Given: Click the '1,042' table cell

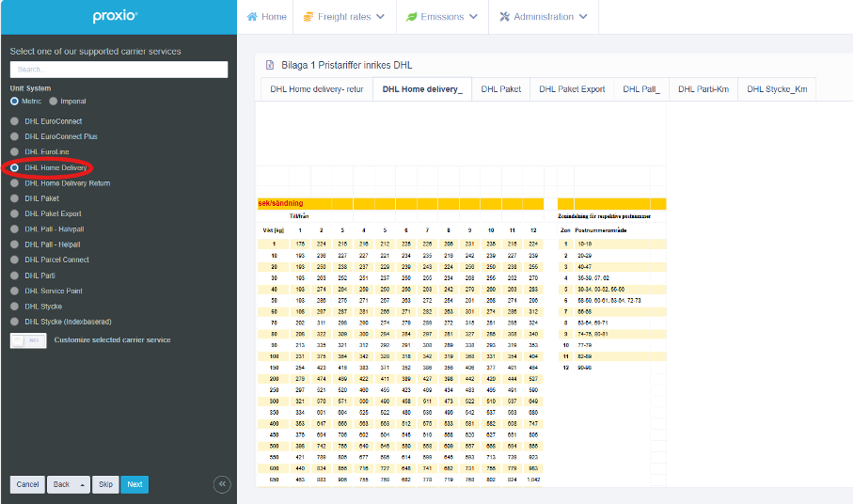Looking at the screenshot, I should point(533,480).
